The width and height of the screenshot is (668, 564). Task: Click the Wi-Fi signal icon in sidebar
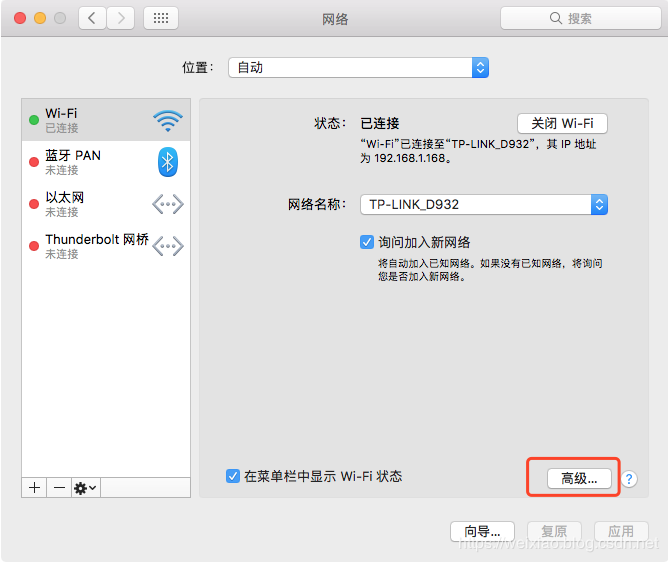(x=167, y=121)
